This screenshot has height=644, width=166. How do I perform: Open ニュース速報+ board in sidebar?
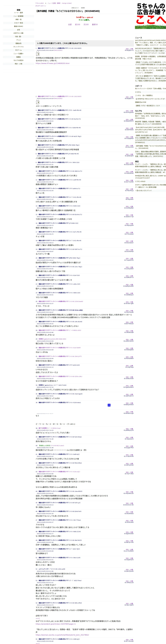(x=18, y=53)
